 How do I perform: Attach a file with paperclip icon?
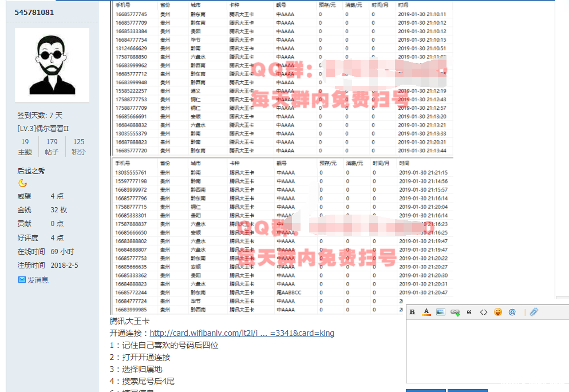pyautogui.click(x=534, y=312)
